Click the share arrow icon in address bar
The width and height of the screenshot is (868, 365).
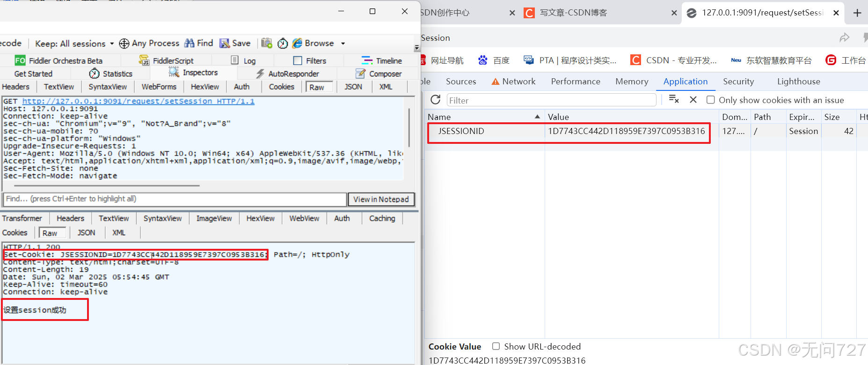845,38
